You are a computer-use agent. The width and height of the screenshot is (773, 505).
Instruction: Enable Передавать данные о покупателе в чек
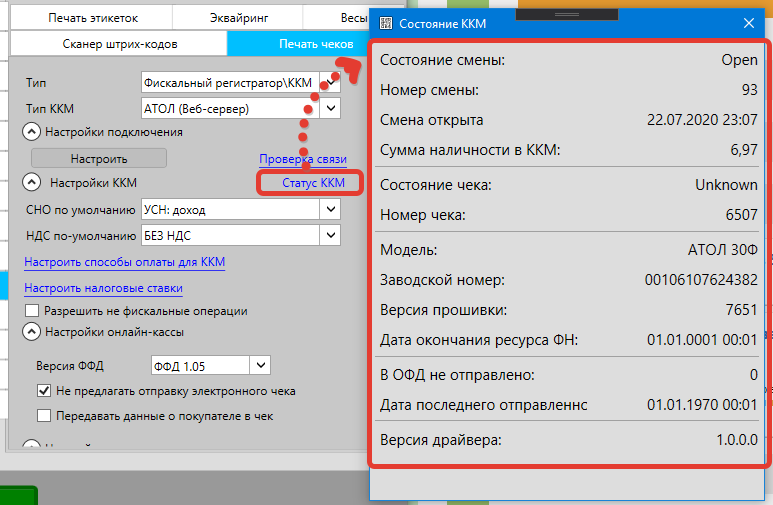coord(44,416)
